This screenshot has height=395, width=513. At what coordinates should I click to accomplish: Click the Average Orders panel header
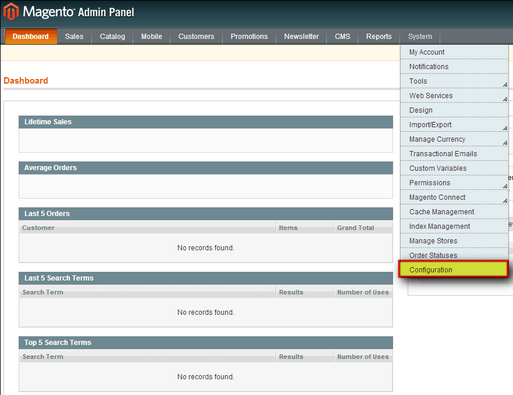(206, 168)
